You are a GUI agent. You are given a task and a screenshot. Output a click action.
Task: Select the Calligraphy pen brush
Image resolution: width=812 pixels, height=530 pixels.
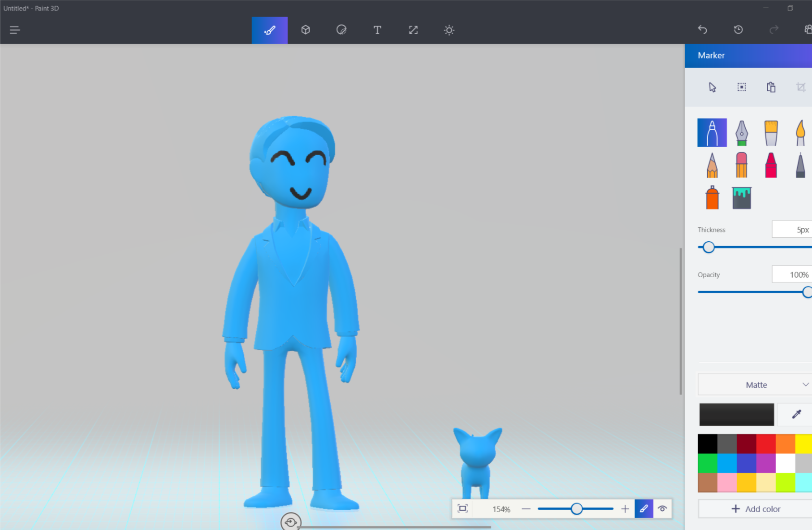[742, 133]
